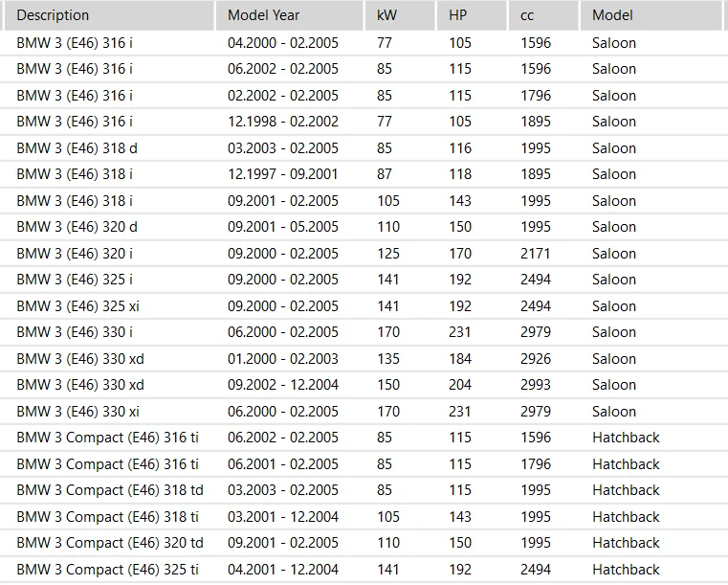This screenshot has height=585, width=728.
Task: Select BMW 3 Compact (E46) 325 ti description
Action: pyautogui.click(x=108, y=569)
